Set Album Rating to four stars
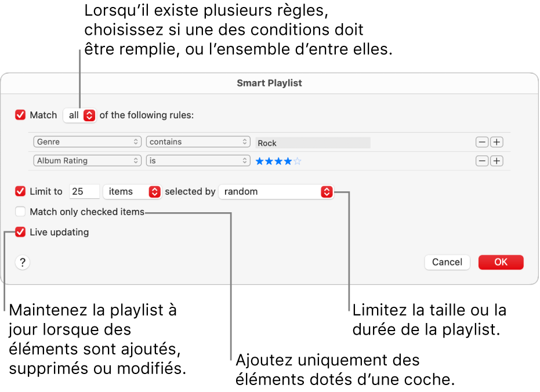The image size is (540, 392). pos(288,161)
